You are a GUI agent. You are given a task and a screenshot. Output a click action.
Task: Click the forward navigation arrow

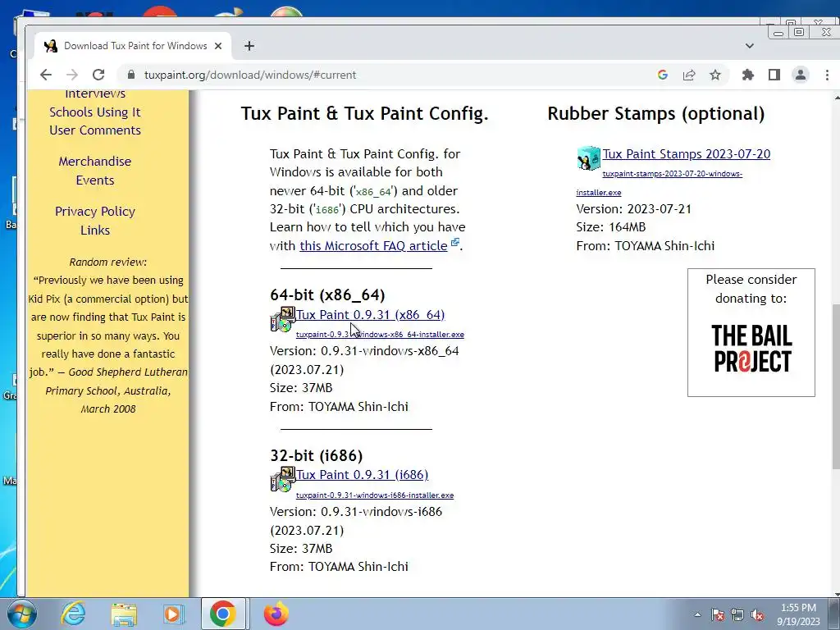(x=72, y=75)
